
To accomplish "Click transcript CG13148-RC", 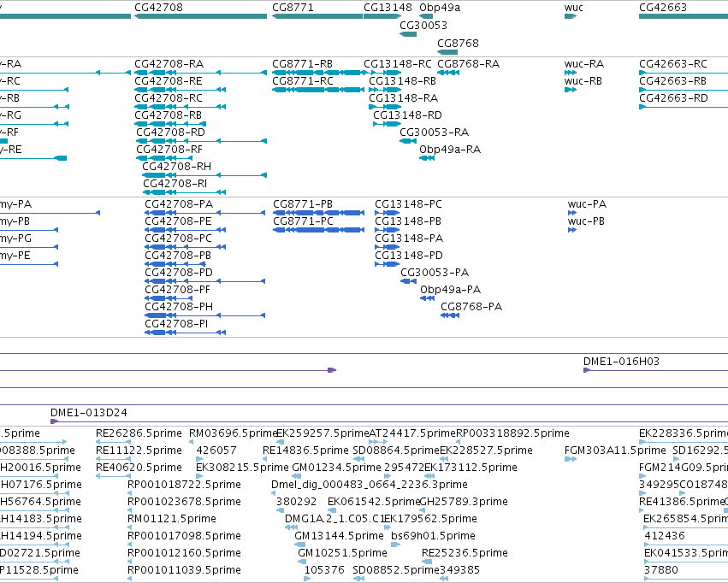I will click(398, 63).
